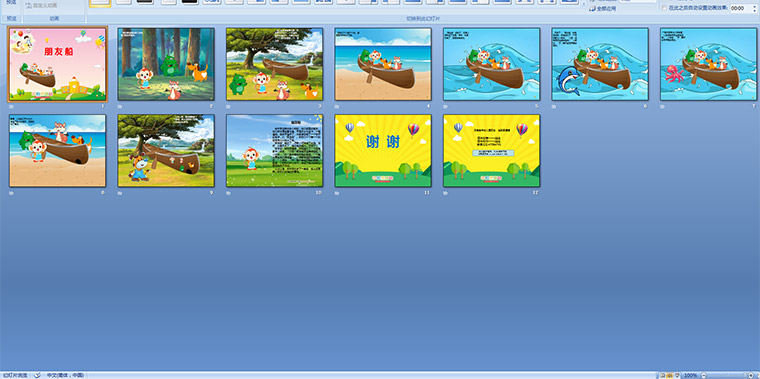The height and width of the screenshot is (379, 760).
Task: Click the 00:00 timing input field
Action: click(x=740, y=8)
